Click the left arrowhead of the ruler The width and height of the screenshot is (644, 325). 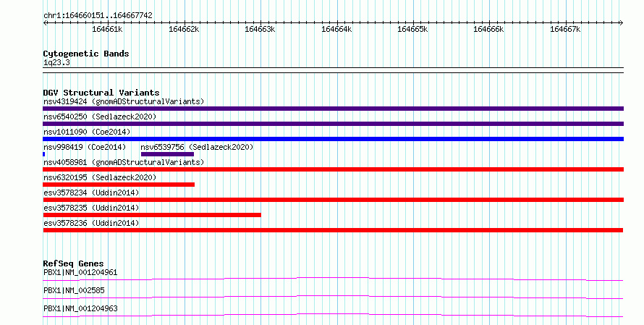(45, 22)
